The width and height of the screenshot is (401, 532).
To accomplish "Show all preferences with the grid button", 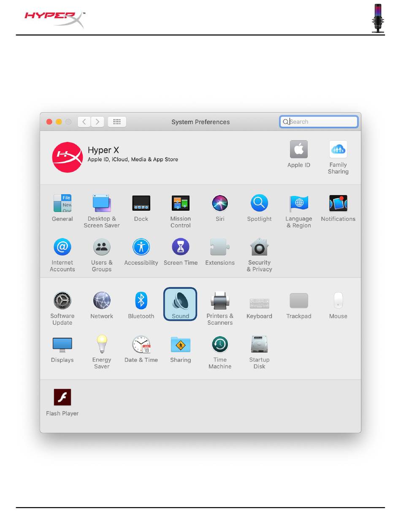I will 117,122.
